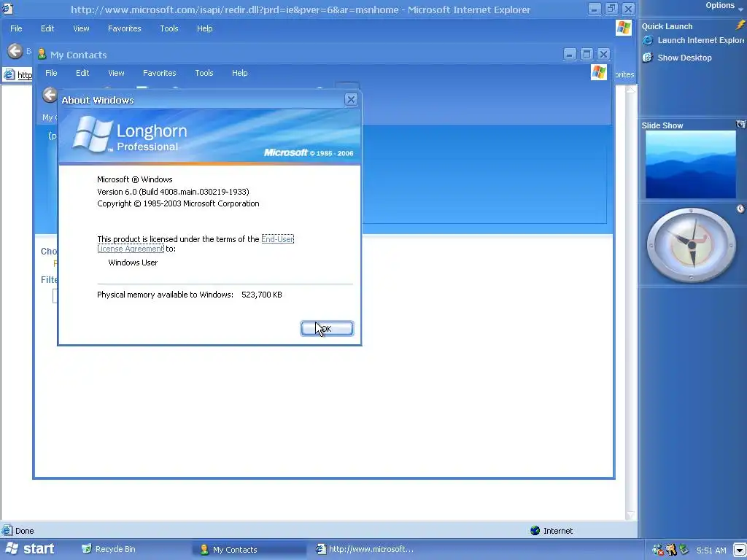
Task: Open Favorites menu in My Contacts window
Action: (x=160, y=73)
